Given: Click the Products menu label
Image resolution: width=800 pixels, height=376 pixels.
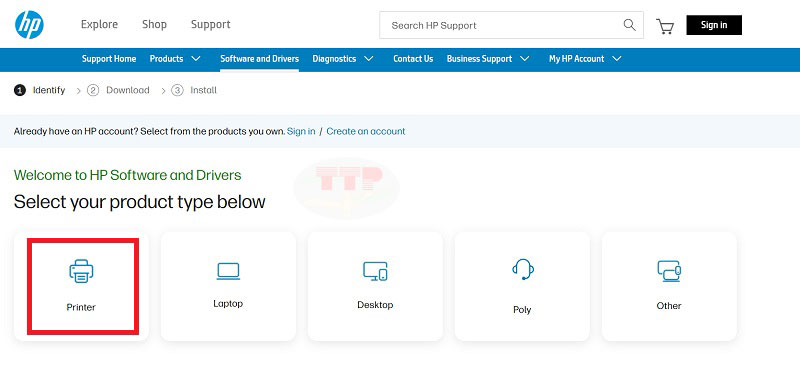Looking at the screenshot, I should coord(166,59).
